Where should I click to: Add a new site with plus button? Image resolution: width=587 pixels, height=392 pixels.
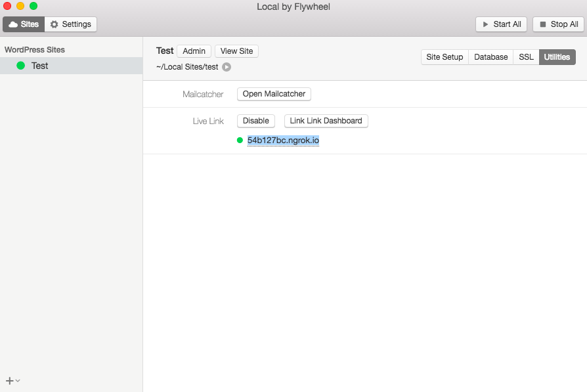pyautogui.click(x=10, y=381)
